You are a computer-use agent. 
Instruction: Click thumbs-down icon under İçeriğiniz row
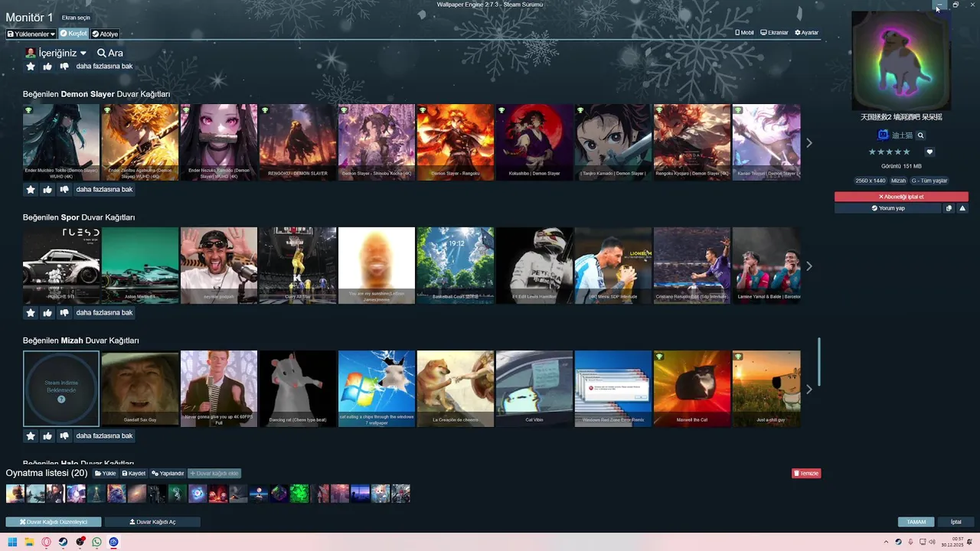pos(64,67)
